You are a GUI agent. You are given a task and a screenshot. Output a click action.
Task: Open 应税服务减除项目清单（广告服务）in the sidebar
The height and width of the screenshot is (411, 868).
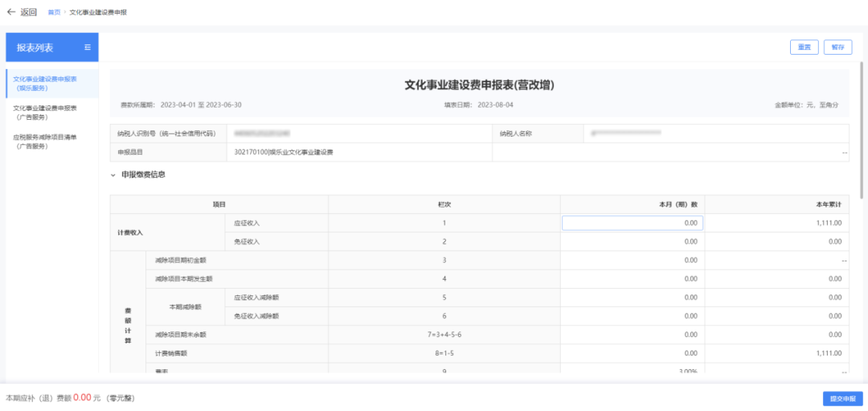click(45, 141)
